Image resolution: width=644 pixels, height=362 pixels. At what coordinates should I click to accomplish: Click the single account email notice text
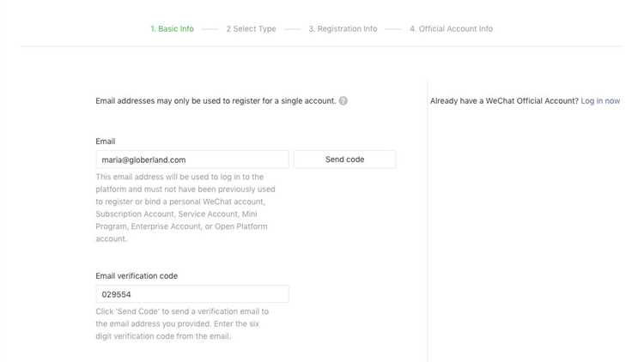click(216, 100)
